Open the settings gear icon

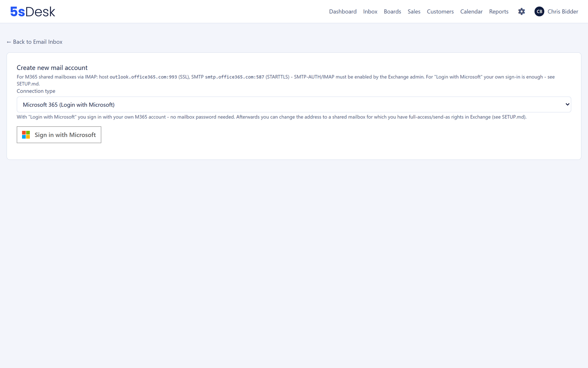pyautogui.click(x=521, y=11)
